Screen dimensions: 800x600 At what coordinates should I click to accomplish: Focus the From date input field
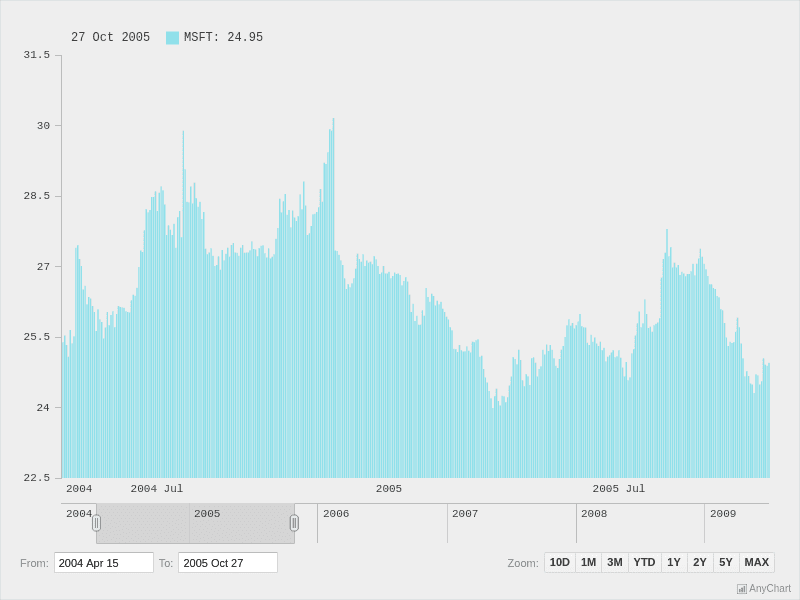(104, 562)
